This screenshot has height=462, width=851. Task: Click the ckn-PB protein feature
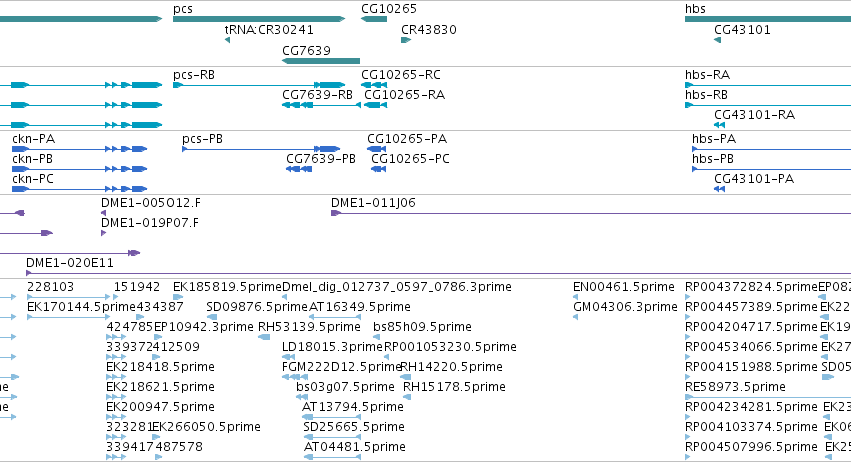79,169
